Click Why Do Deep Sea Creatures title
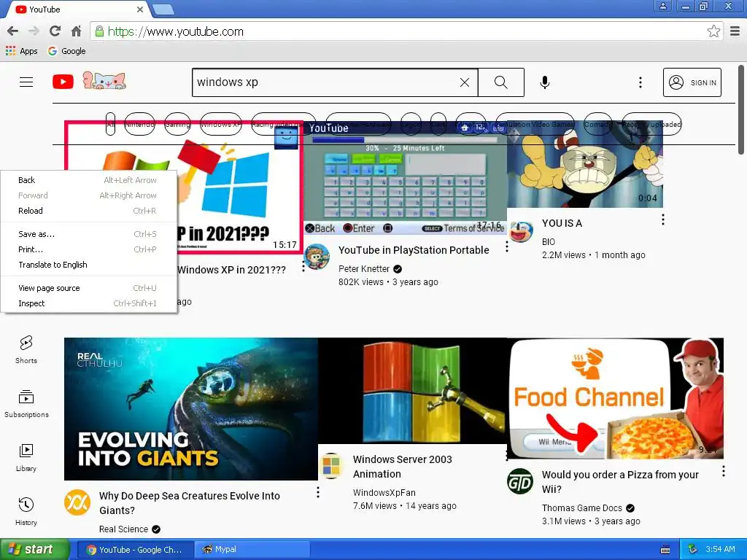The height and width of the screenshot is (560, 747). 190,503
